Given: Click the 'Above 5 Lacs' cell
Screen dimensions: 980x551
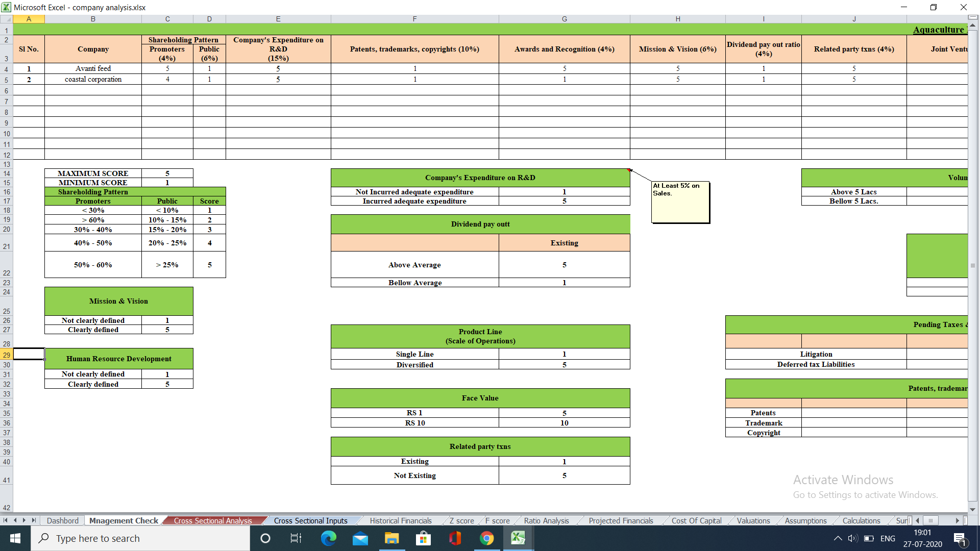Looking at the screenshot, I should pyautogui.click(x=853, y=192).
